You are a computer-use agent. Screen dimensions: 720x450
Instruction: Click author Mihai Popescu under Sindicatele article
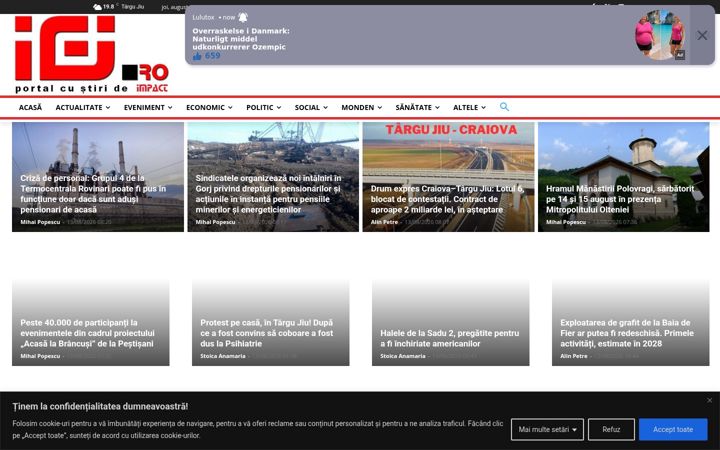tap(215, 222)
